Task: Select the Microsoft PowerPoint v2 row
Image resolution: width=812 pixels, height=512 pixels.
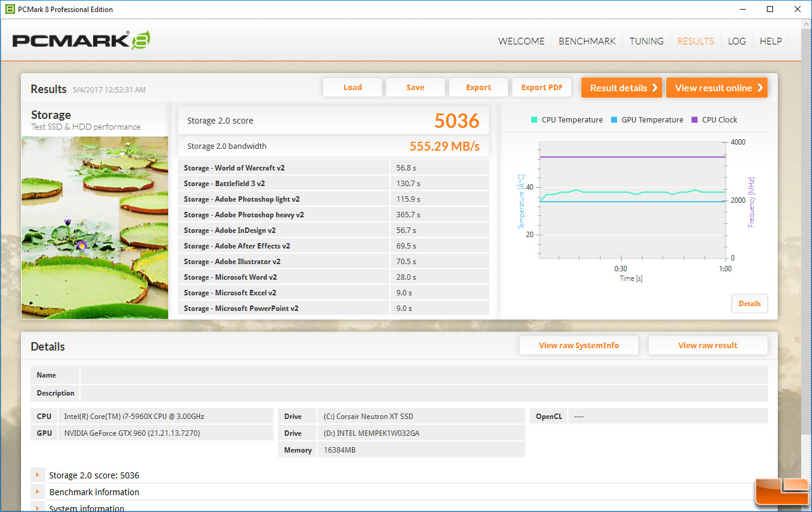Action: [333, 309]
